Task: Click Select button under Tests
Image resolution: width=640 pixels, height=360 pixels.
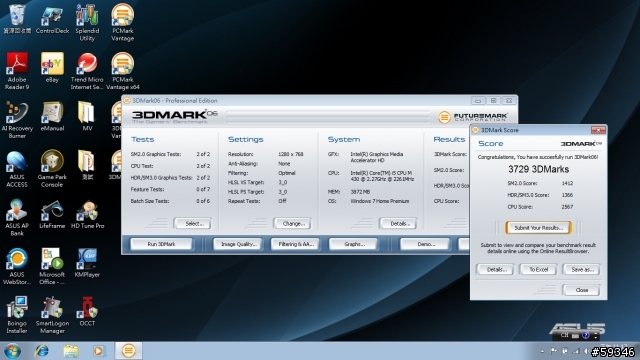Action: [192, 224]
